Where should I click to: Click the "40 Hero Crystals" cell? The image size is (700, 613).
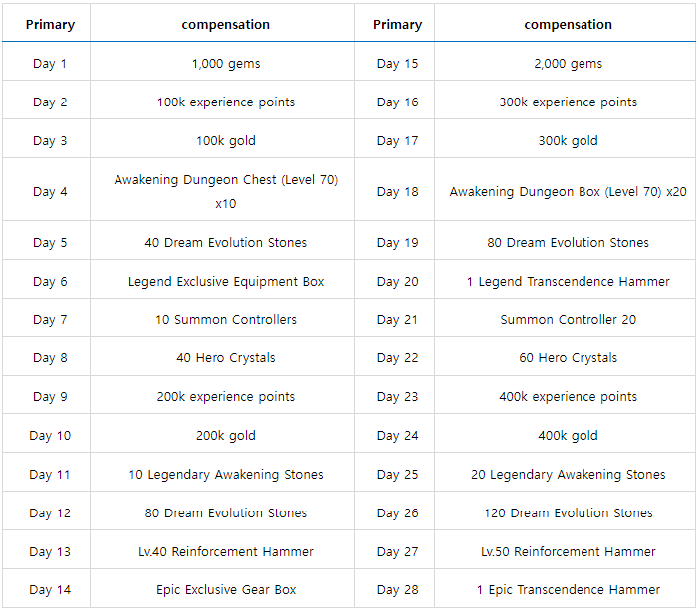point(226,358)
